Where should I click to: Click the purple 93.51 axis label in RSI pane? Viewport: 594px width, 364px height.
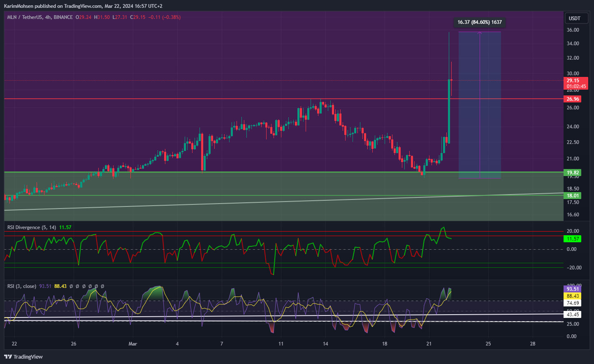(573, 289)
